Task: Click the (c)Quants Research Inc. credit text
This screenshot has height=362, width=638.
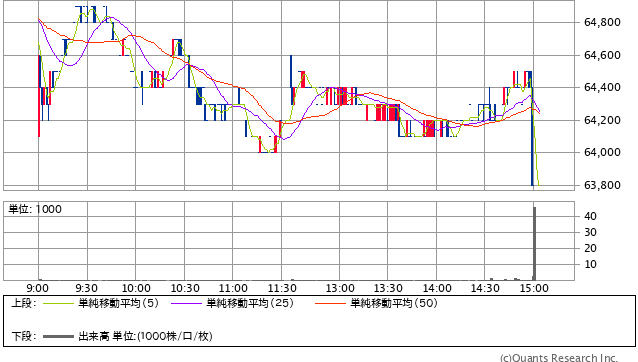Action: pyautogui.click(x=559, y=358)
